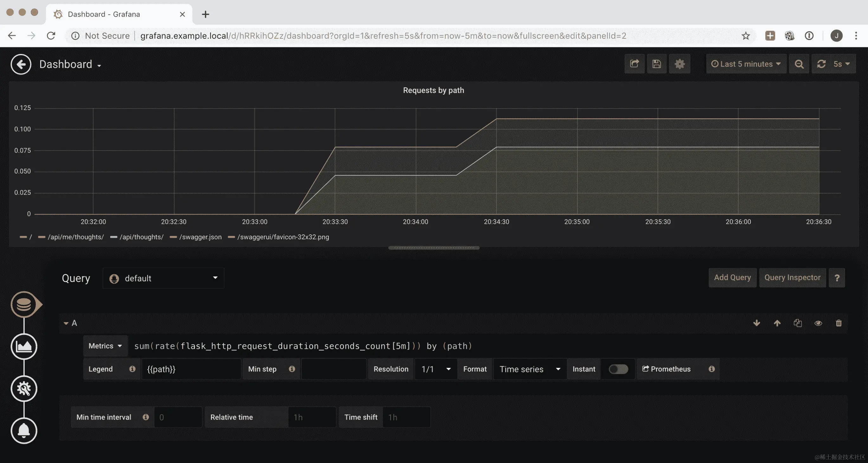This screenshot has width=868, height=463.
Task: Click the /swagger.json legend color swatch
Action: point(173,237)
